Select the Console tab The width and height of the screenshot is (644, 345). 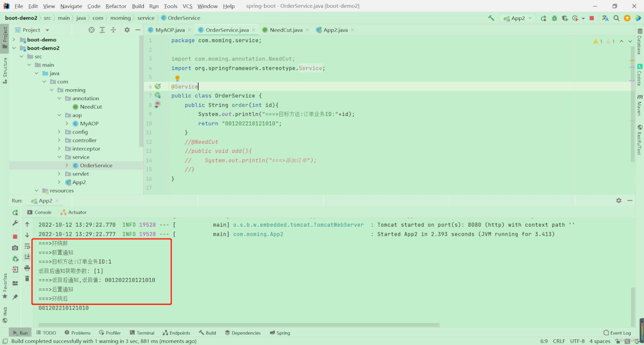click(x=39, y=212)
